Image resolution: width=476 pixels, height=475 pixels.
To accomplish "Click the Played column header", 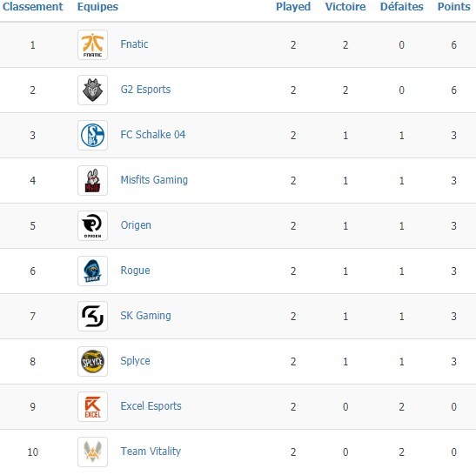I will point(293,7).
